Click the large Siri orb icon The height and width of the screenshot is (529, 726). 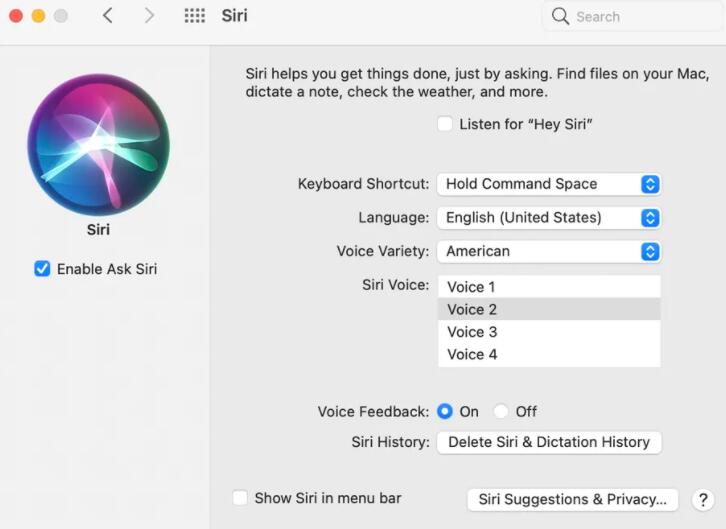point(99,145)
